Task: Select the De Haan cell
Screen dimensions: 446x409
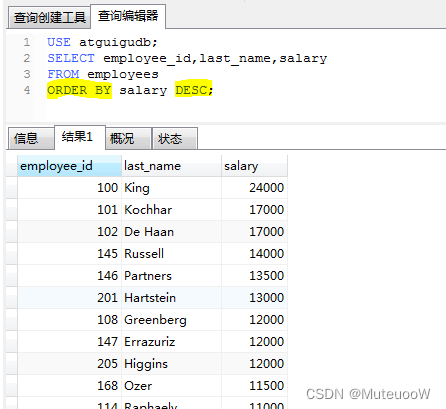Action: coord(171,232)
